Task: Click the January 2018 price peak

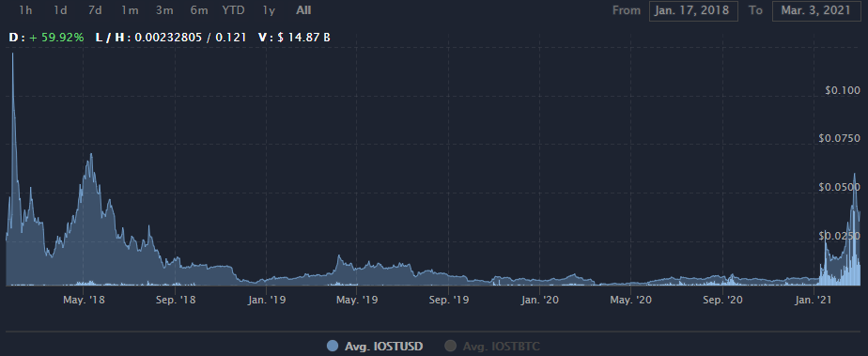Action: coord(13,54)
